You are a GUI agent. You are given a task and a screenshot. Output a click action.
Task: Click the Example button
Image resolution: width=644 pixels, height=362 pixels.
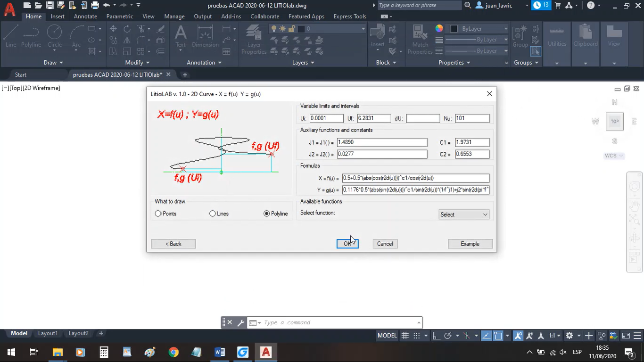[x=470, y=244]
